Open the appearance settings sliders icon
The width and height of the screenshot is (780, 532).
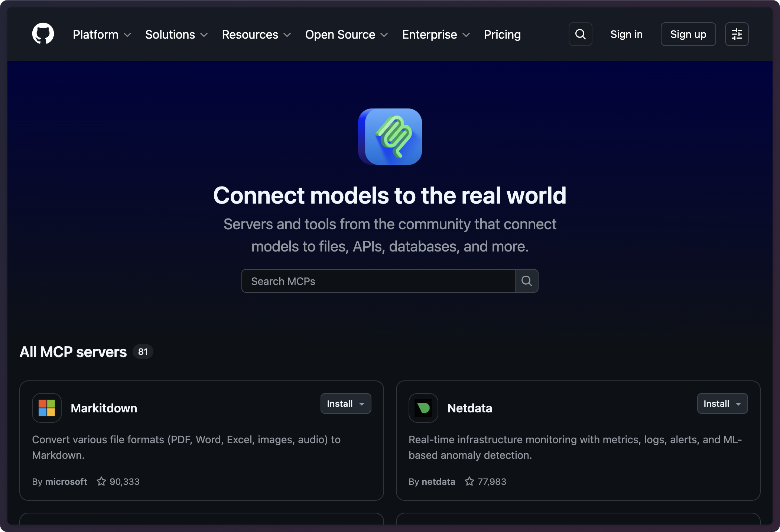(737, 34)
